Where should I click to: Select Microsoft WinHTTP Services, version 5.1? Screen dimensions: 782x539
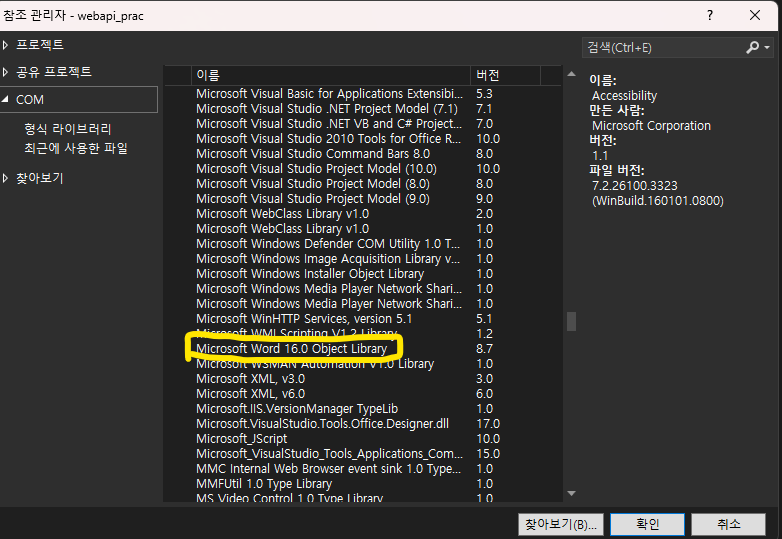coord(363,319)
